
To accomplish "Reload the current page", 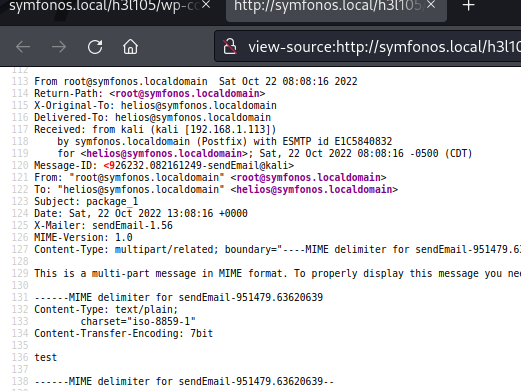I will pyautogui.click(x=95, y=47).
